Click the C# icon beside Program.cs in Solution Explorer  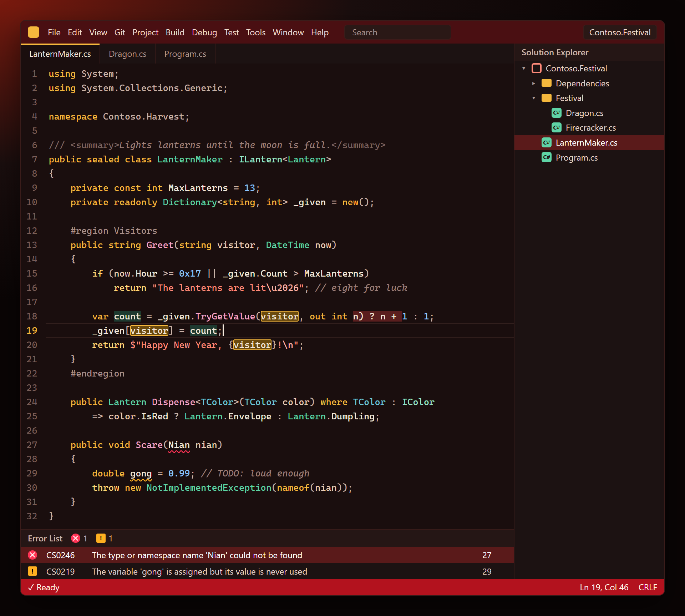tap(546, 157)
